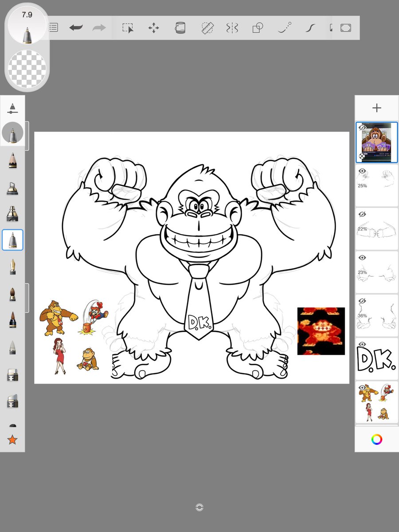Click the "25%" layer opacity label
399x532 pixels.
point(363,186)
